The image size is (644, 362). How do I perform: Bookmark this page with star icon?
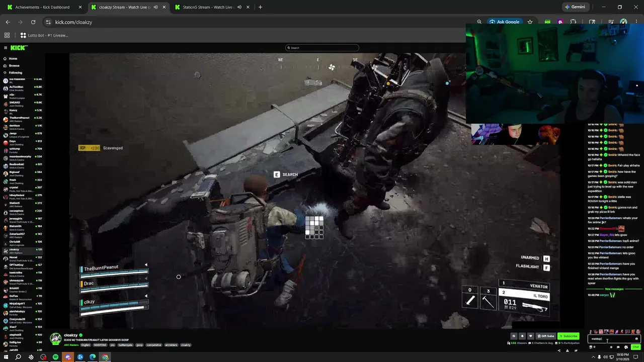pos(530,22)
